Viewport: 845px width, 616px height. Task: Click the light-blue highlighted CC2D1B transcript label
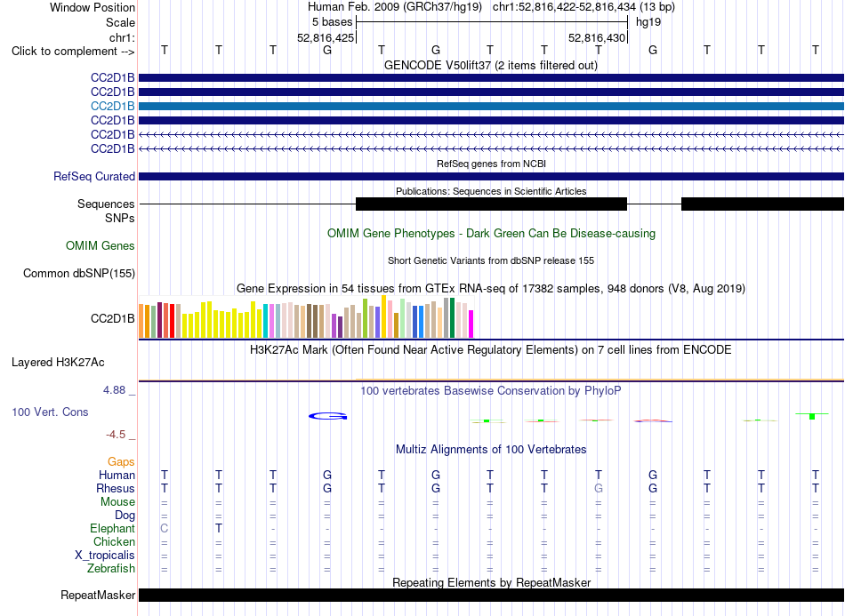pos(112,106)
